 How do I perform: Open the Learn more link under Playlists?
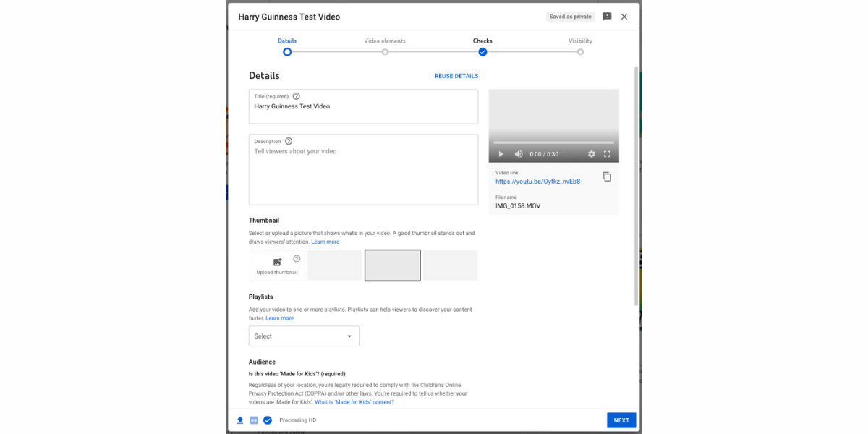(x=280, y=318)
